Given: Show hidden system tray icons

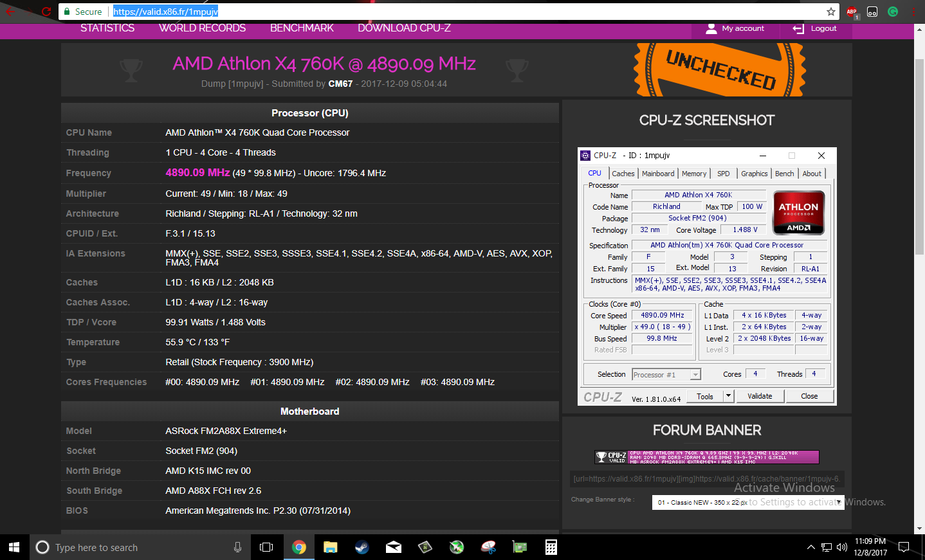Looking at the screenshot, I should [x=811, y=547].
